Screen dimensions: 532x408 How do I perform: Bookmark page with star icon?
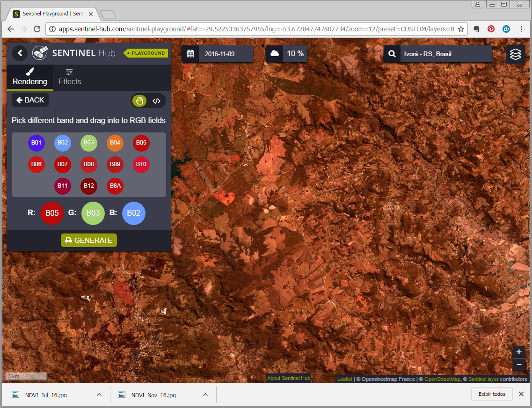pyautogui.click(x=461, y=29)
